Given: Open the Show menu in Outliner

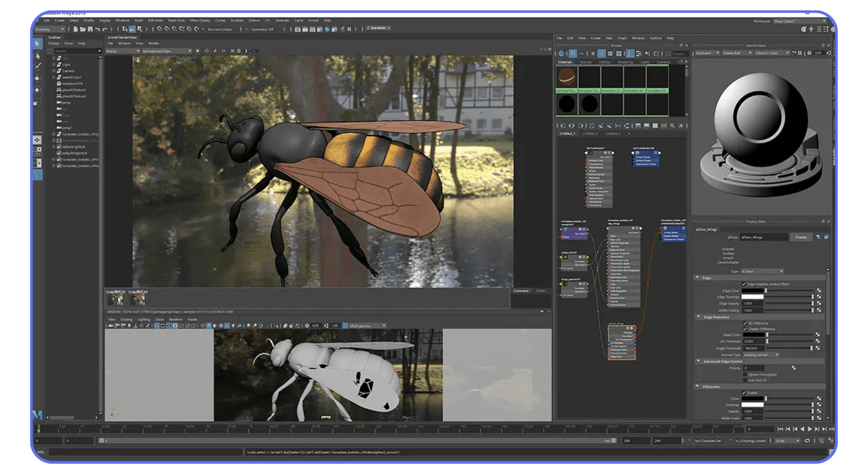Looking at the screenshot, I should pyautogui.click(x=68, y=43).
